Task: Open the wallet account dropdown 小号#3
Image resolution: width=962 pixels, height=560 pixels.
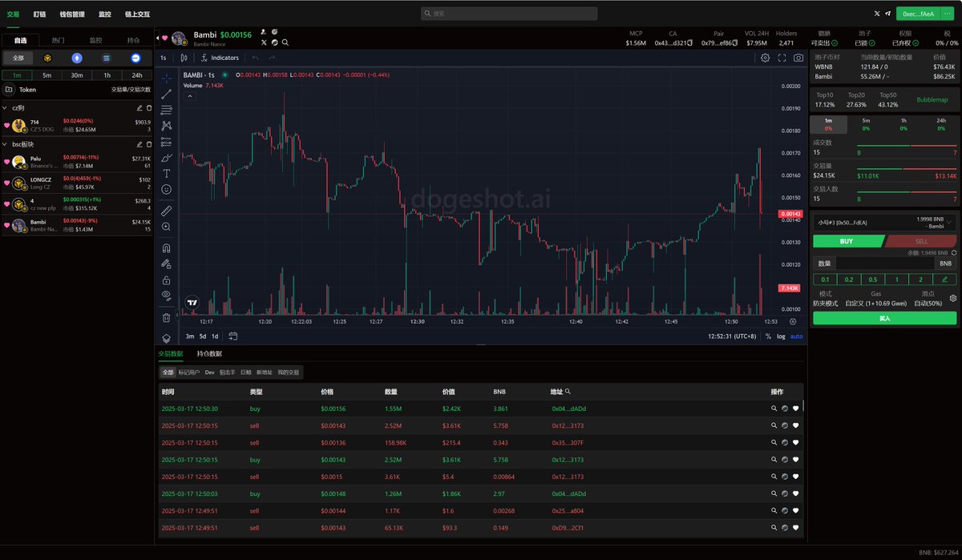Action: pyautogui.click(x=885, y=222)
